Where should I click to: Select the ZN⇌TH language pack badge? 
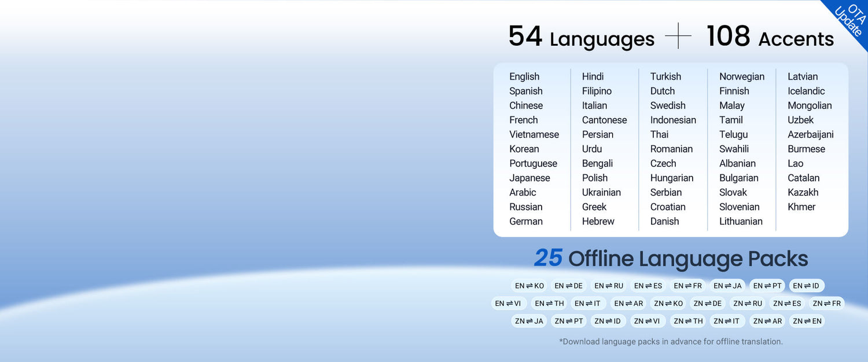688,321
